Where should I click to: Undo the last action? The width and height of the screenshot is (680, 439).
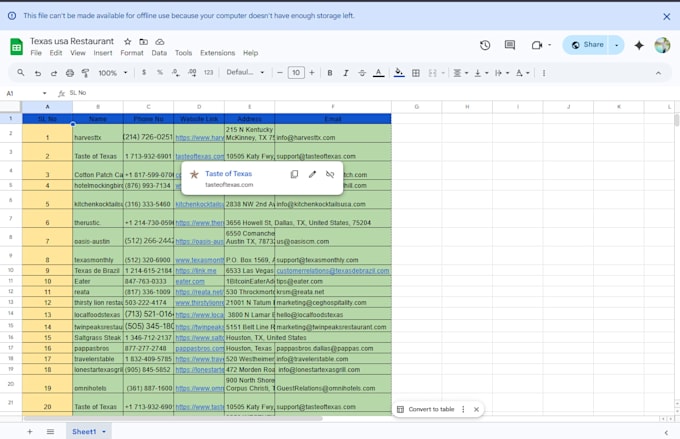(x=38, y=73)
